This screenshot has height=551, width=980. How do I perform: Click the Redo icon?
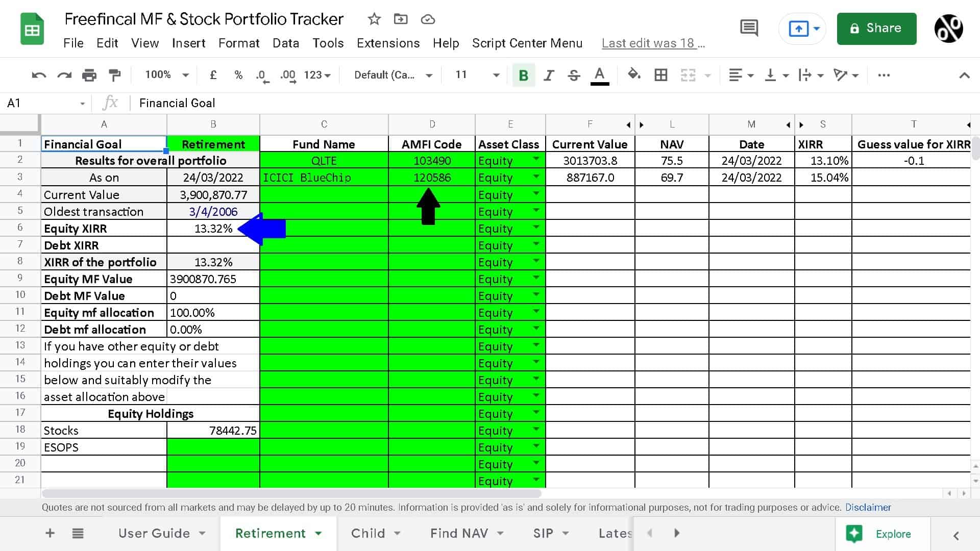point(64,76)
